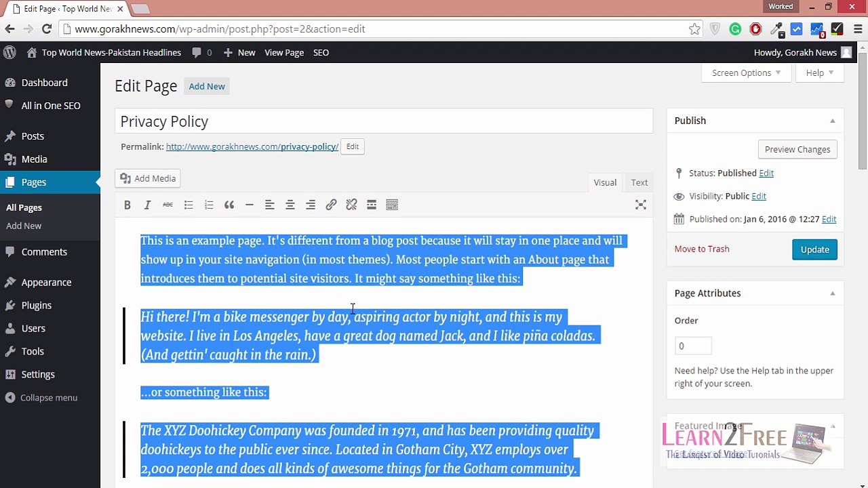Collapse the admin sidebar menu

point(41,398)
